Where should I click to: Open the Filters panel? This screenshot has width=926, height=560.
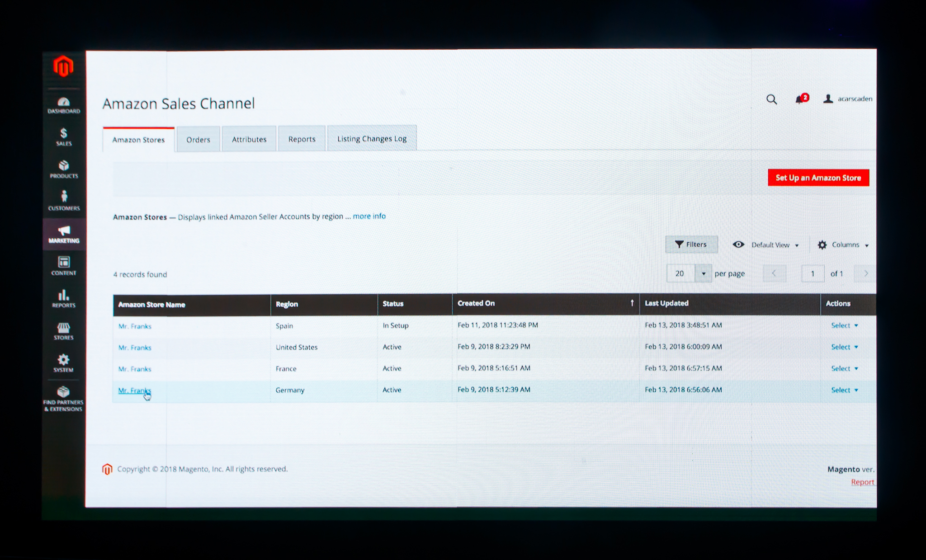click(x=691, y=245)
